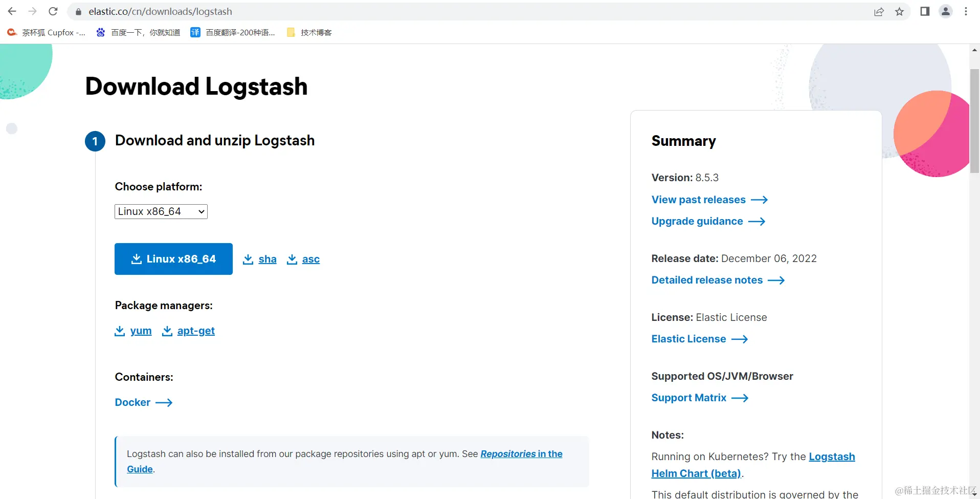Open the Docker containers link
The height and width of the screenshot is (499, 980).
pyautogui.click(x=144, y=402)
